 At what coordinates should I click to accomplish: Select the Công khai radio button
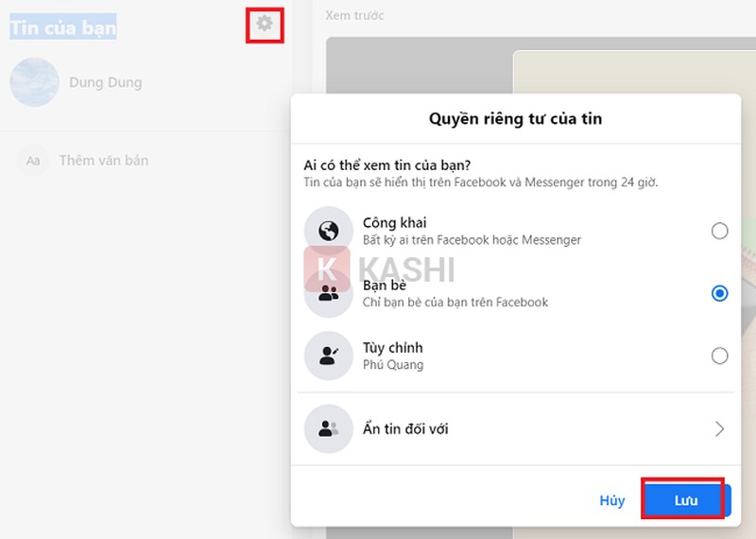click(719, 231)
